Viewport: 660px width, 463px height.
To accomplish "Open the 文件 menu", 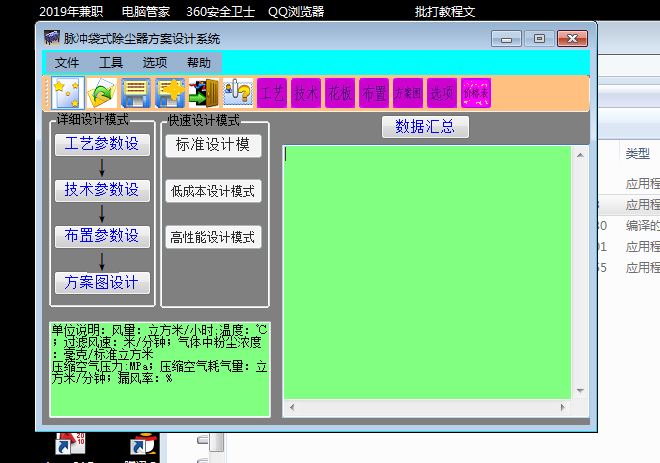I will tap(67, 63).
